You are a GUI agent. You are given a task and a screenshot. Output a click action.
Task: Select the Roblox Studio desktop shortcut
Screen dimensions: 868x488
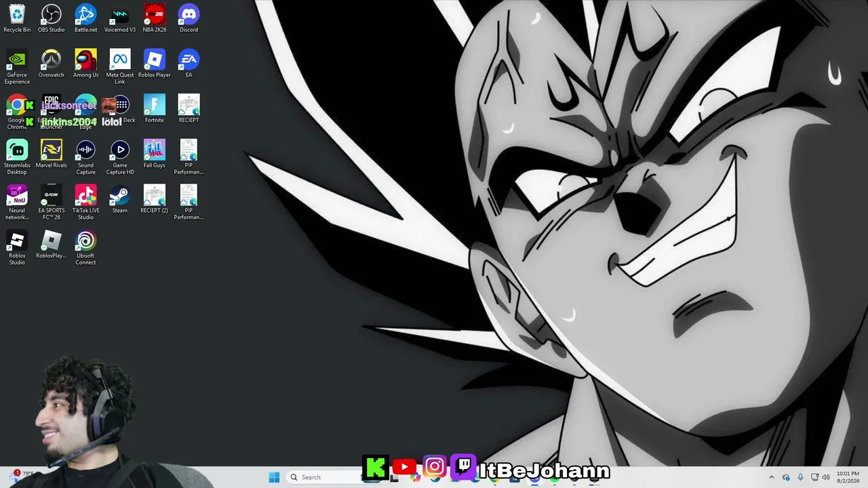click(17, 248)
